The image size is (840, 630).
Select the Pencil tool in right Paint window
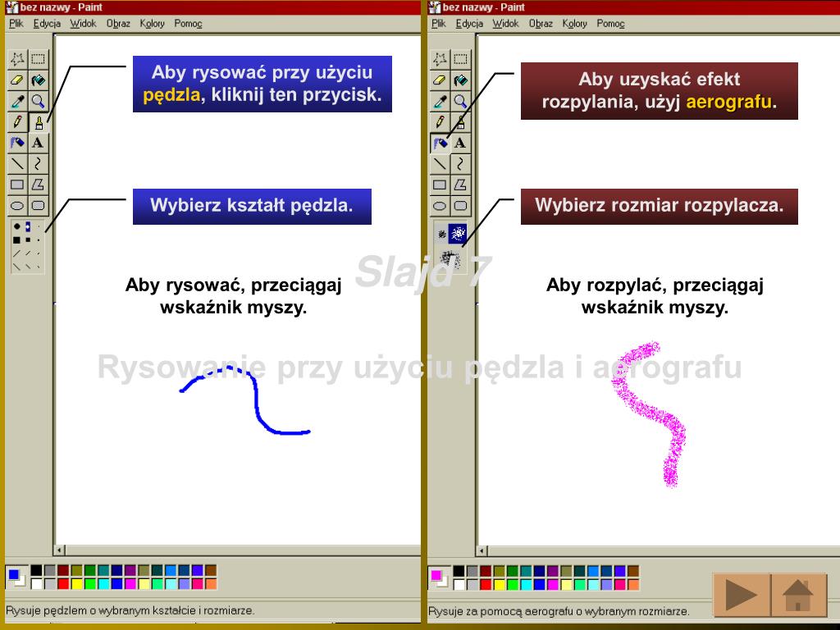pyautogui.click(x=440, y=121)
